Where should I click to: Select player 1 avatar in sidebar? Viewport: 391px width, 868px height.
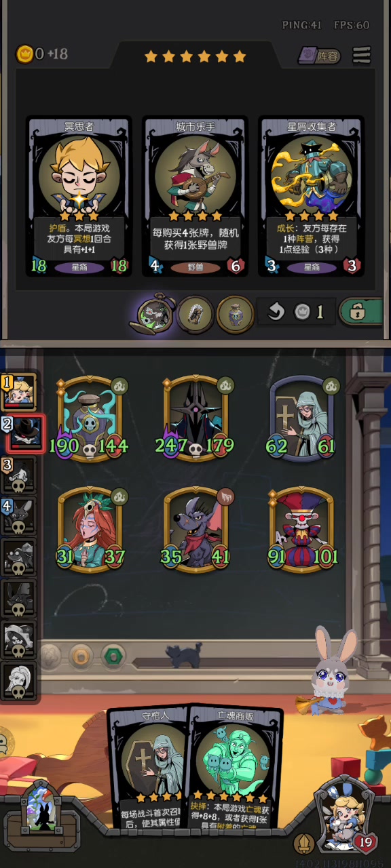coord(19,391)
